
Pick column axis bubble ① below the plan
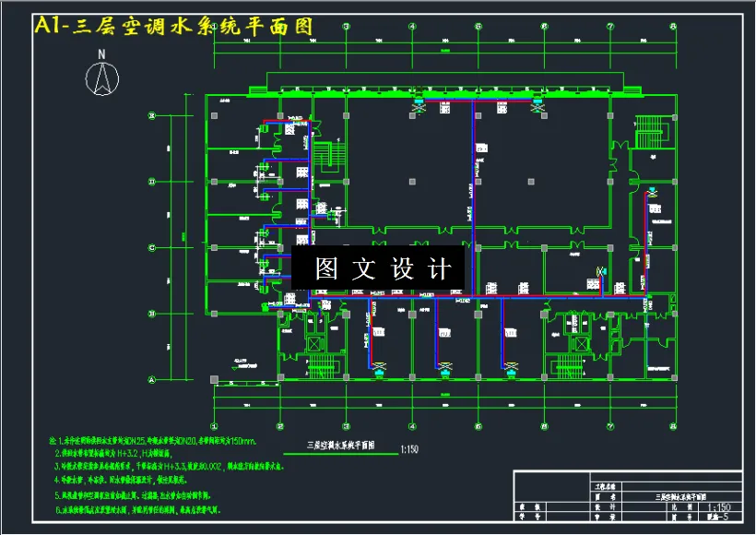pos(215,426)
